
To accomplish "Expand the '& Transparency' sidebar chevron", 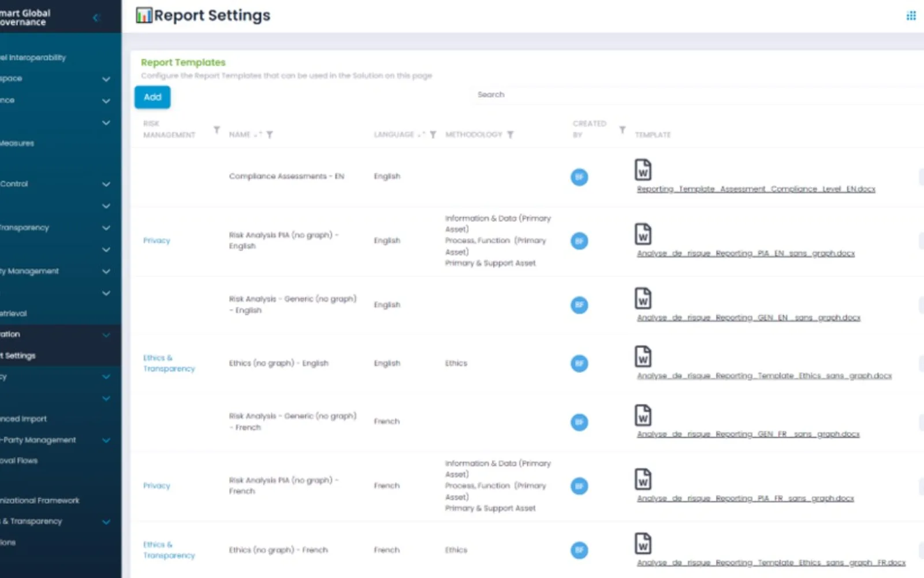I will coord(106,522).
